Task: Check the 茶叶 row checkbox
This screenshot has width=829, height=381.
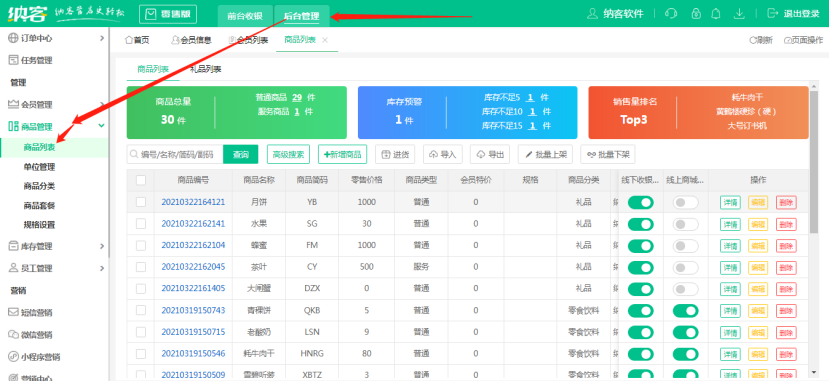Action: coord(141,267)
